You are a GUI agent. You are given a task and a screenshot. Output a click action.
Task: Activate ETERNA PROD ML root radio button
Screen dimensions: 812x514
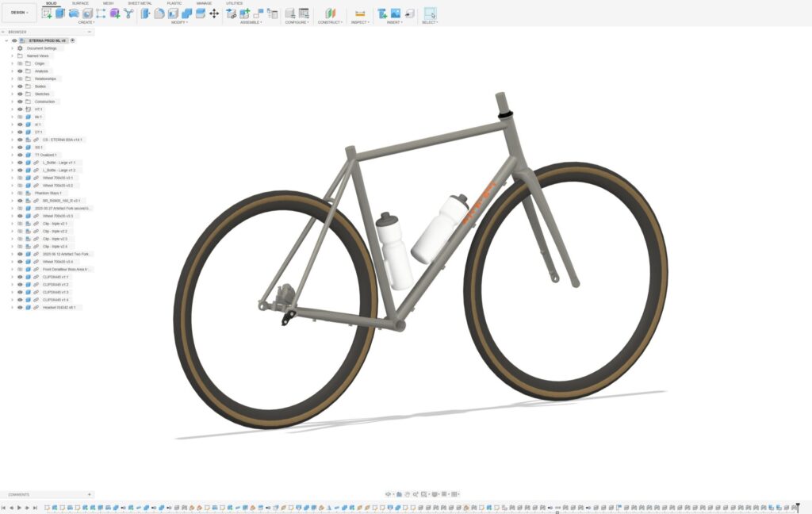(72, 40)
